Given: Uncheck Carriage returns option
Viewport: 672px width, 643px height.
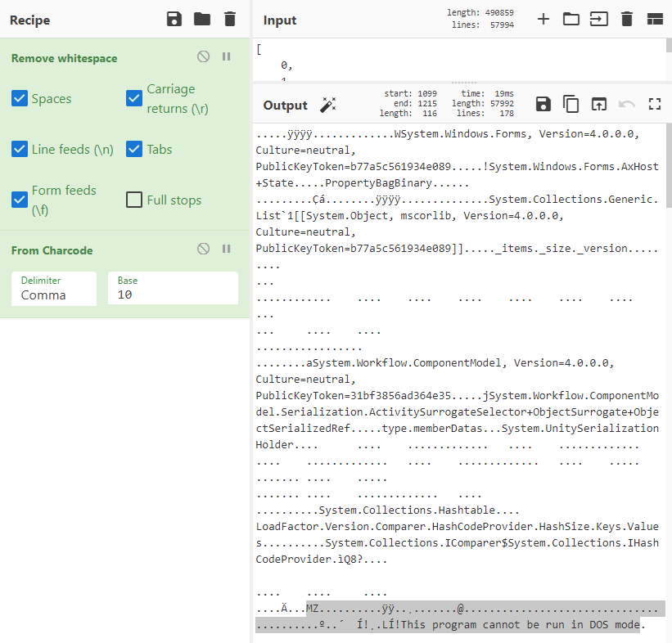Looking at the screenshot, I should coord(134,98).
